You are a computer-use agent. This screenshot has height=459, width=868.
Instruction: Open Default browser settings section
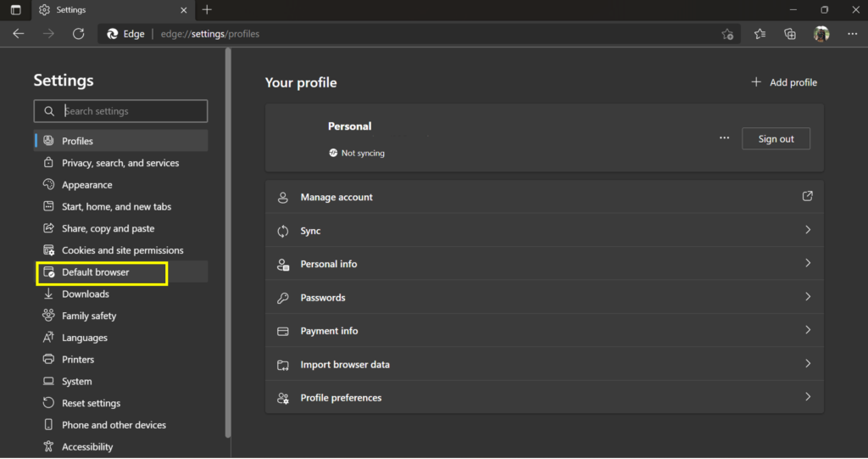point(96,272)
